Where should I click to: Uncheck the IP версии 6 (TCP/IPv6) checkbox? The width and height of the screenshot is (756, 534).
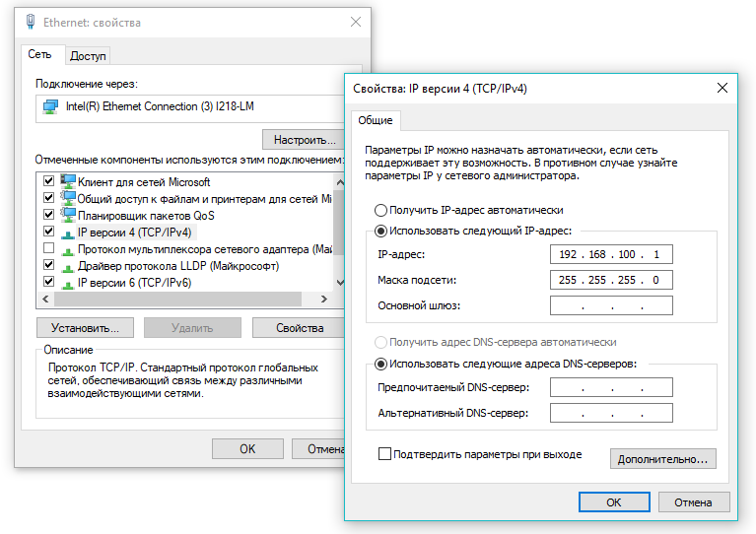pyautogui.click(x=48, y=283)
